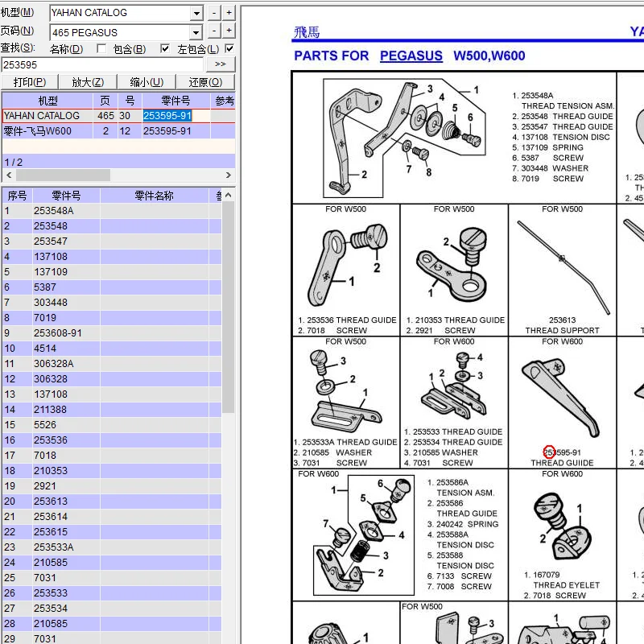Click the parts list vertical scrollbar thumb
The height and width of the screenshot is (644, 644).
click(229, 308)
